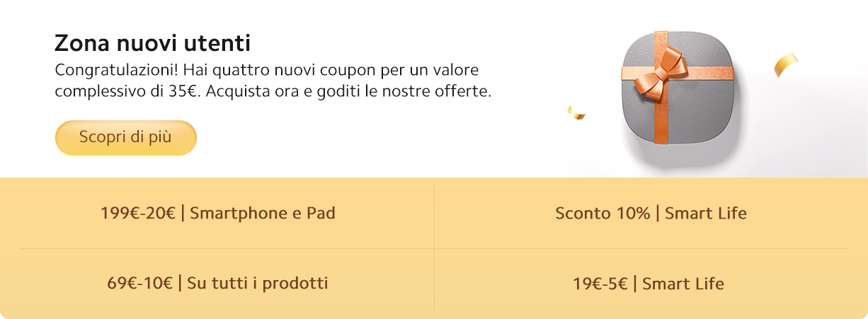Screen dimensions: 868x319
Task: Click the small gold confetti left of gift
Action: click(x=576, y=112)
